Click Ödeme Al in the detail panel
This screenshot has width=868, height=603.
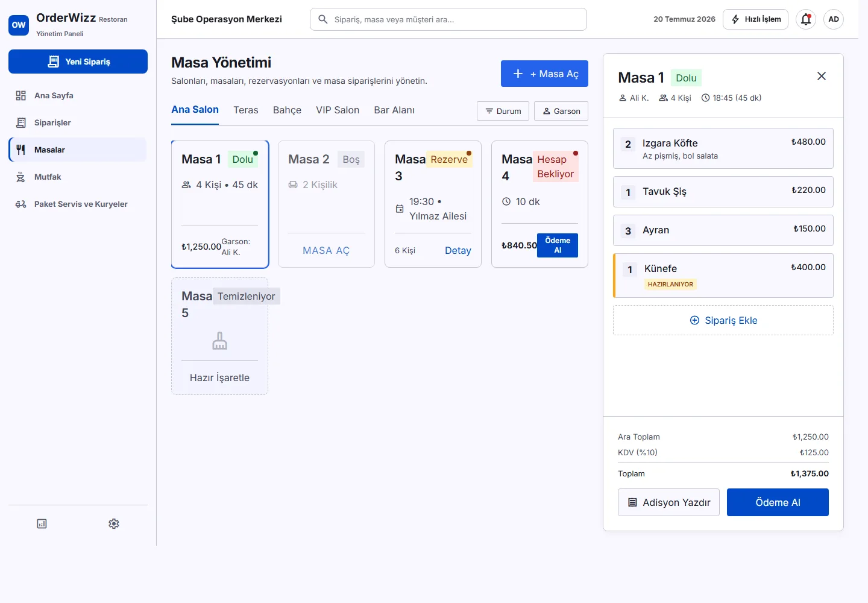778,502
